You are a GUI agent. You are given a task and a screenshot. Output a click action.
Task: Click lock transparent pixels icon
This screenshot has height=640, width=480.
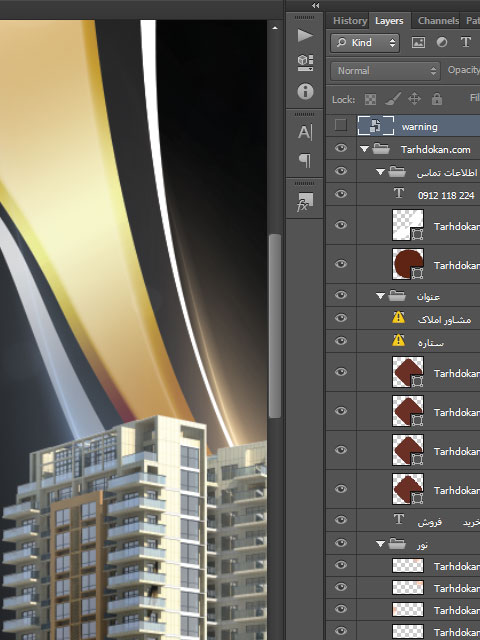point(370,99)
